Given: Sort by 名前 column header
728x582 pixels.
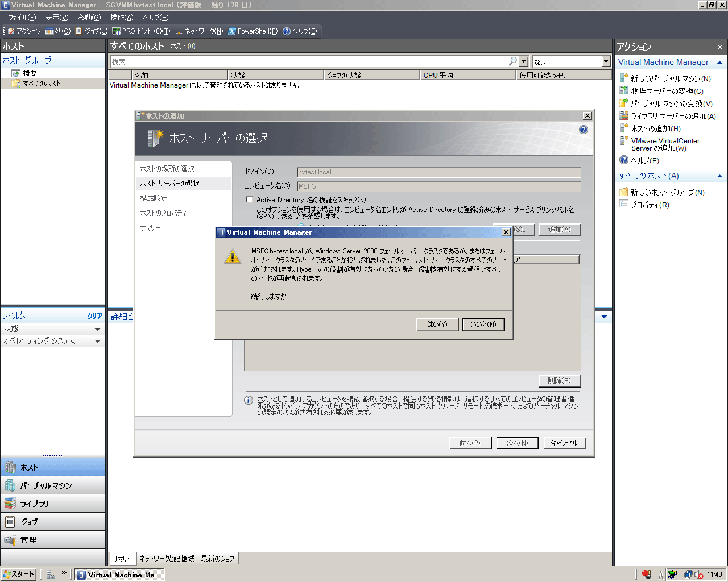Looking at the screenshot, I should 179,75.
